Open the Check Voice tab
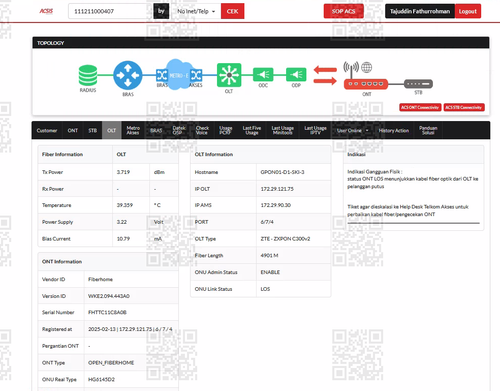 (202, 130)
